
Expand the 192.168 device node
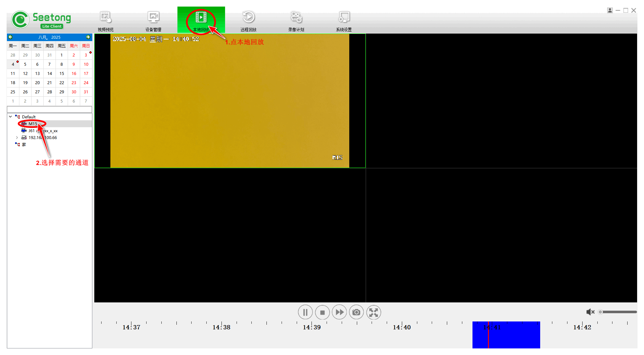point(17,138)
